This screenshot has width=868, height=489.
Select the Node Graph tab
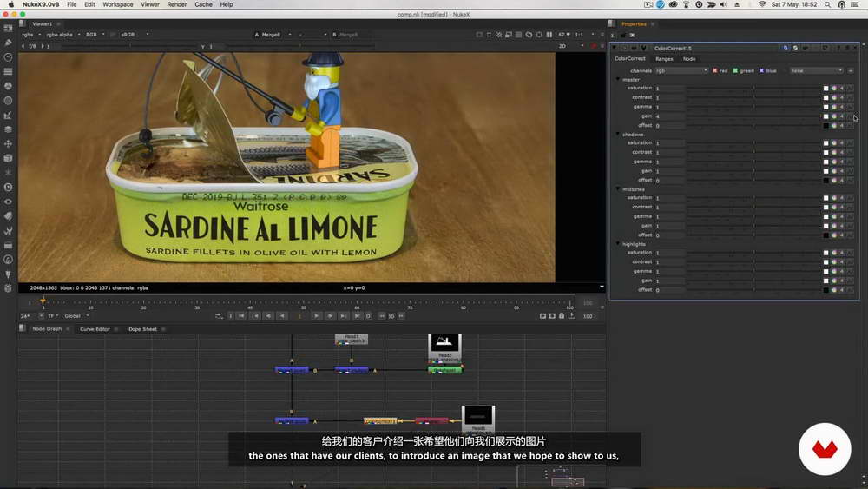pyautogui.click(x=47, y=329)
